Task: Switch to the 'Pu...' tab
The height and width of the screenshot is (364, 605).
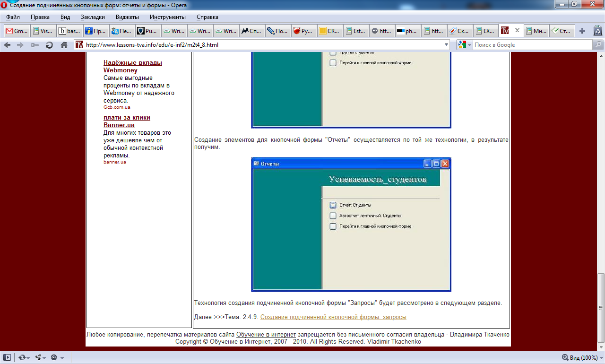Action: click(x=148, y=31)
